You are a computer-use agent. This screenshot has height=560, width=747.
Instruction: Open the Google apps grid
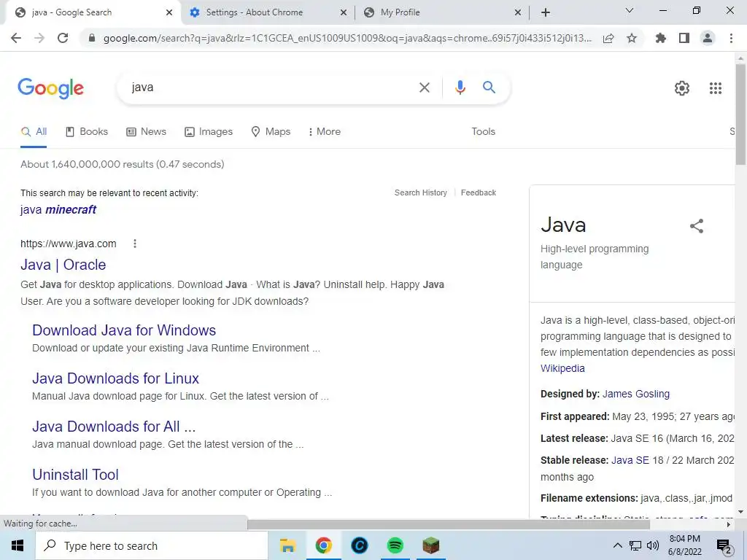(x=716, y=88)
